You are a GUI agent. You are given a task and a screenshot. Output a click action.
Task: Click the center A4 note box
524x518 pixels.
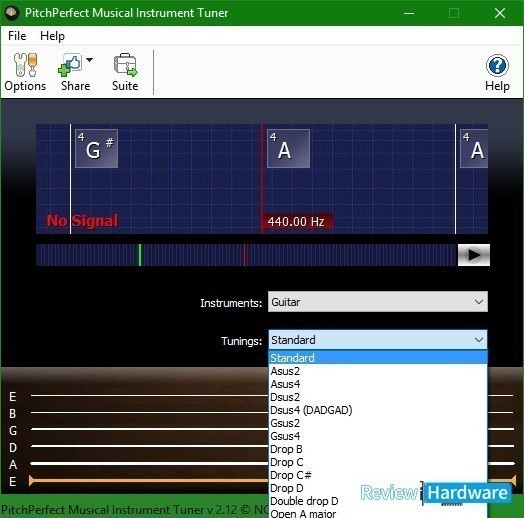click(288, 148)
